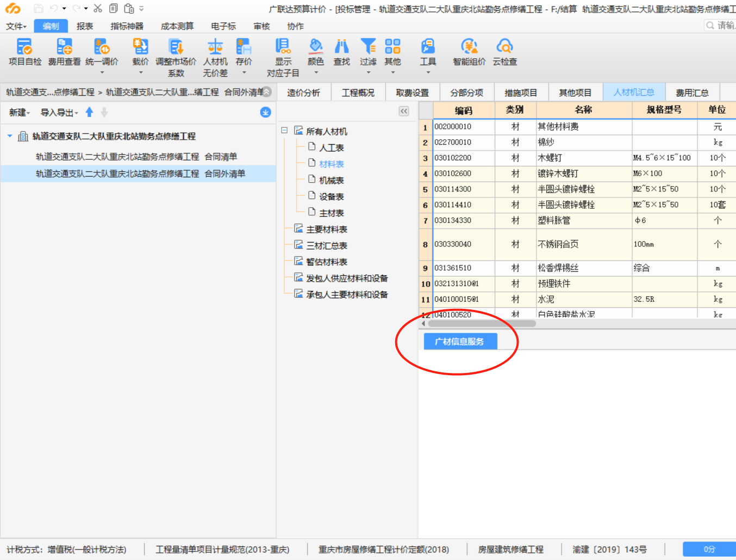The height and width of the screenshot is (560, 736).
Task: Switch to 费用汇总 tab
Action: 692,92
